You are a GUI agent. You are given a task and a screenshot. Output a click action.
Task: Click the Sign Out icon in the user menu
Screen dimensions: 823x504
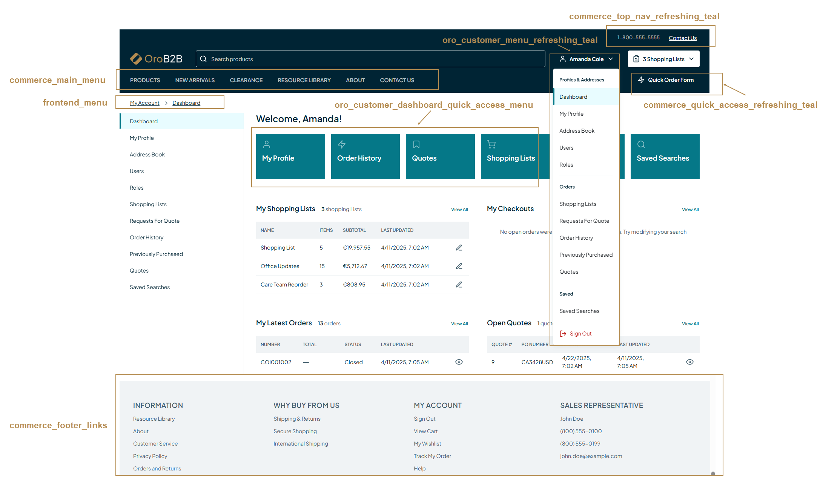[563, 334]
